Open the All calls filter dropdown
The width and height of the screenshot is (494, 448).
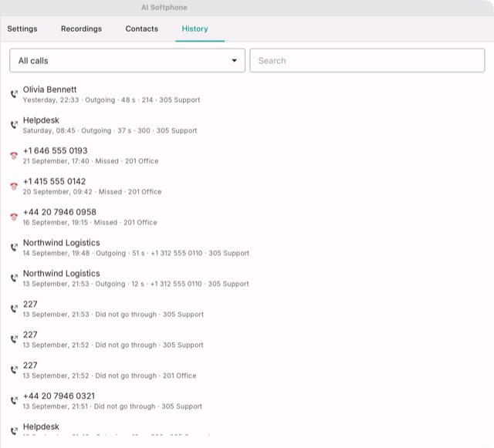(x=127, y=60)
